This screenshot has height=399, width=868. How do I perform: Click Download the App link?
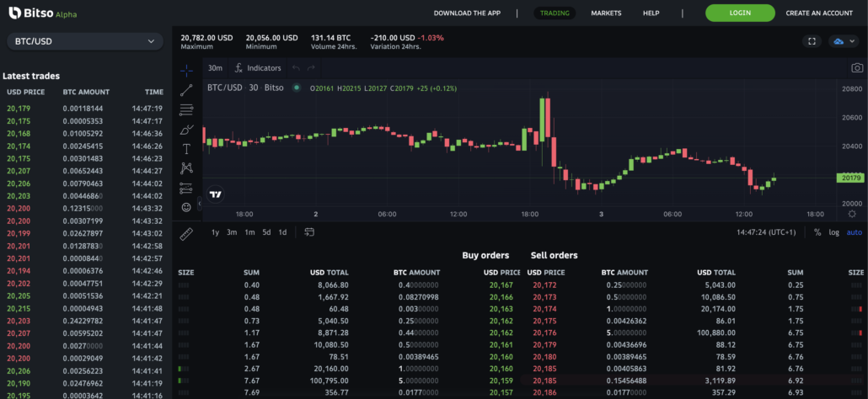(x=467, y=13)
